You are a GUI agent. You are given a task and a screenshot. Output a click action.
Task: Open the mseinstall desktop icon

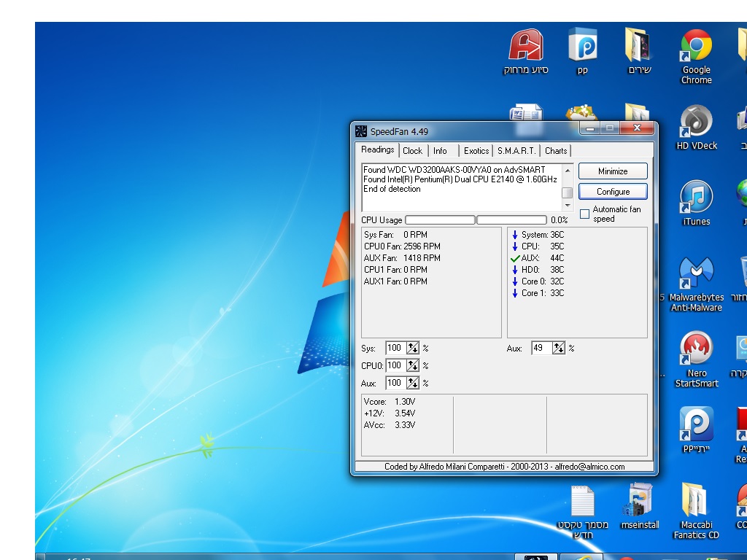(640, 502)
